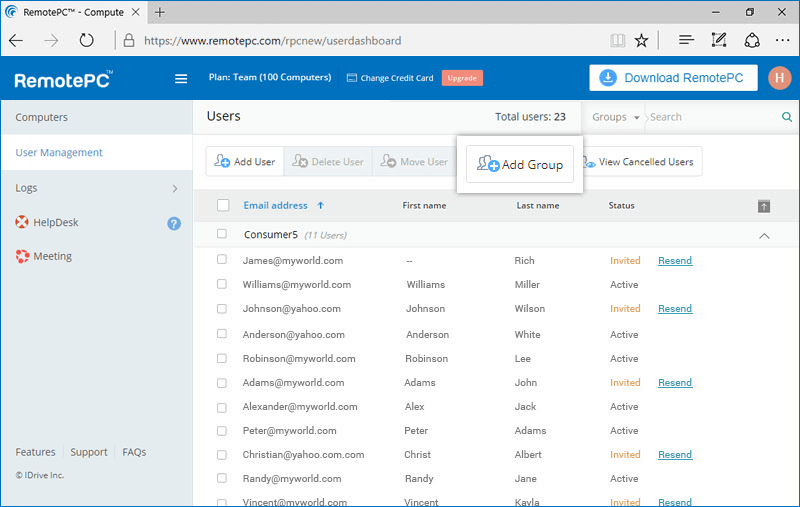800x507 pixels.
Task: Click the Last name column header
Action: pyautogui.click(x=538, y=206)
